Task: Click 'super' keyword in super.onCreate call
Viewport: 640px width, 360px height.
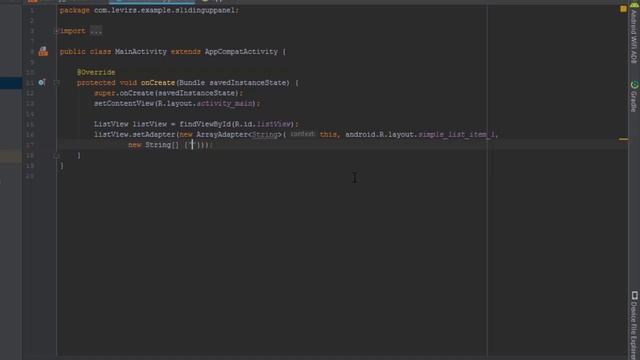Action: coord(105,93)
